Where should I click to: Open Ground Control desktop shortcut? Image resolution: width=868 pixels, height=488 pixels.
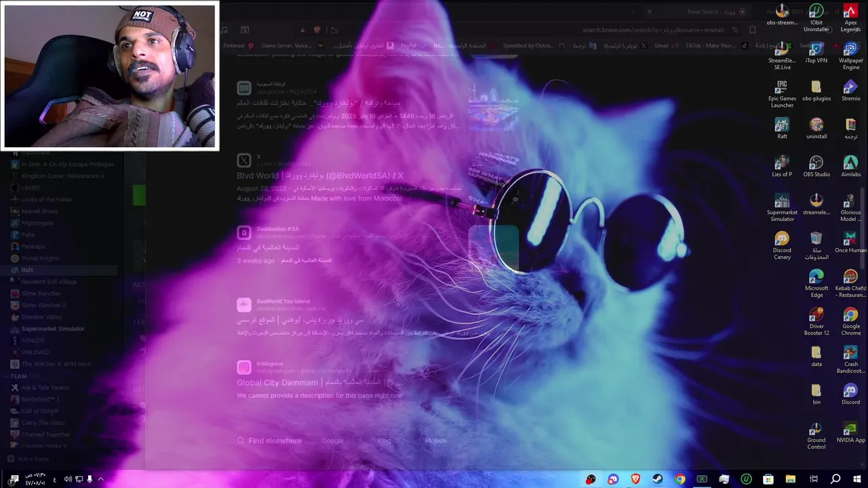coord(816,436)
